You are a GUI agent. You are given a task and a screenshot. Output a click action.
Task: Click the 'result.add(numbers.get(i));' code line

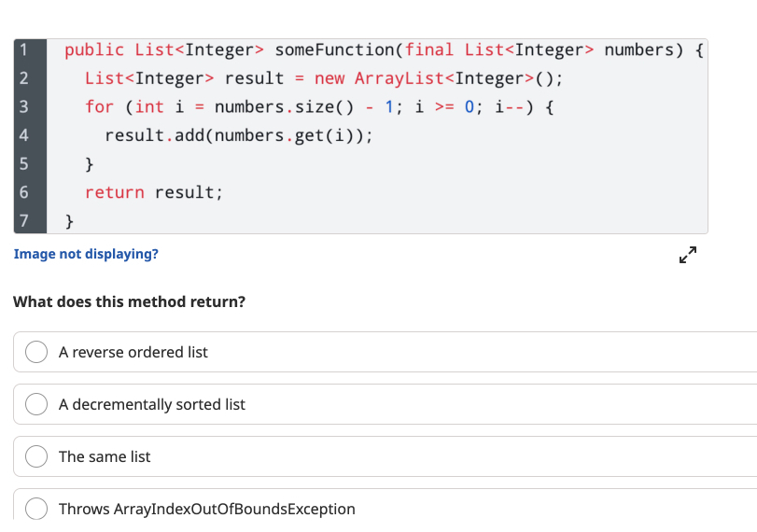click(x=239, y=135)
